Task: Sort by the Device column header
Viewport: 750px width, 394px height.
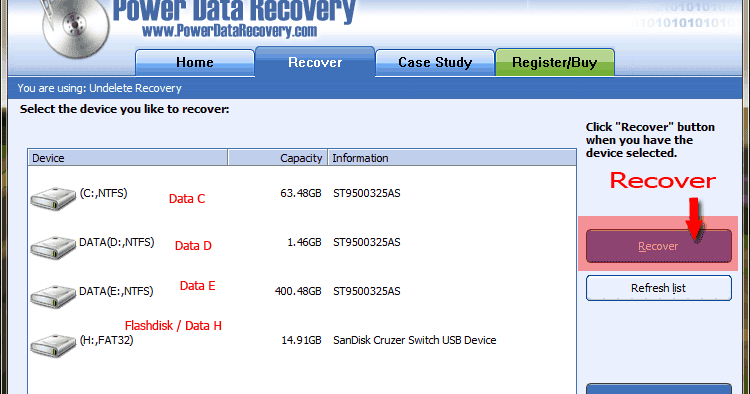Action: [x=127, y=158]
